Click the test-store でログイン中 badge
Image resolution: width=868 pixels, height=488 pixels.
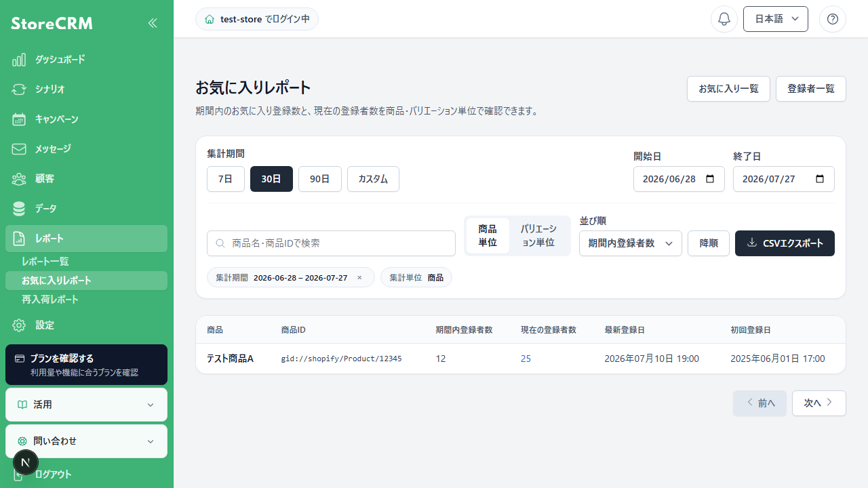point(257,19)
